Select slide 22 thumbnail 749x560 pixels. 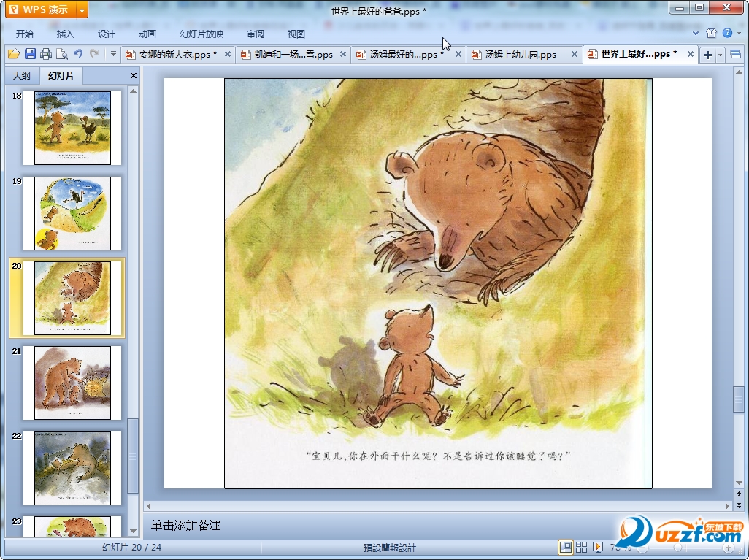click(x=72, y=468)
